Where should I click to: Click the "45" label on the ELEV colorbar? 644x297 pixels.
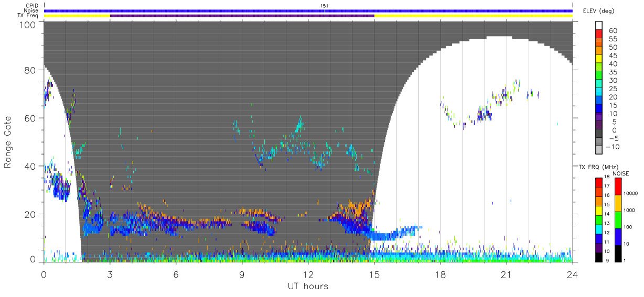tap(613, 56)
